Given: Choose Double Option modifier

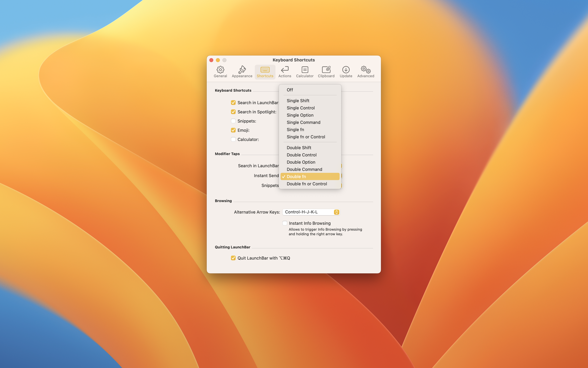Looking at the screenshot, I should click(310, 162).
